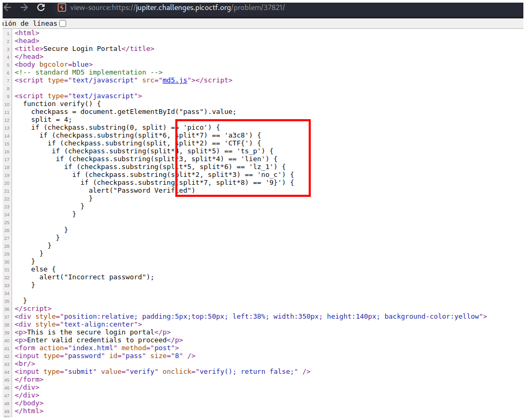
Task: Click line number 48 in gutter
Action: coord(7,403)
